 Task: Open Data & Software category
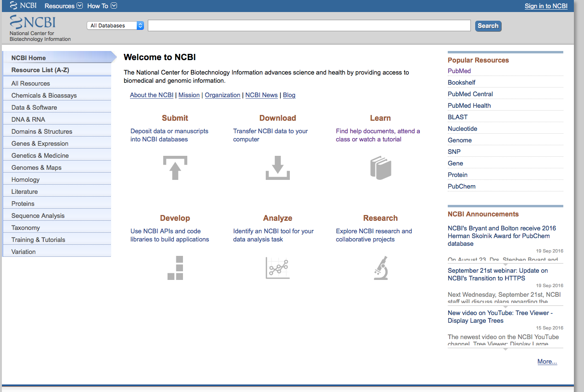57,107
